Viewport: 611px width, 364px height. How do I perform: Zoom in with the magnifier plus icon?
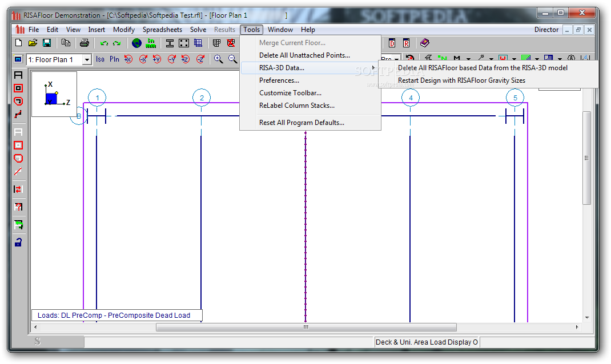(218, 59)
